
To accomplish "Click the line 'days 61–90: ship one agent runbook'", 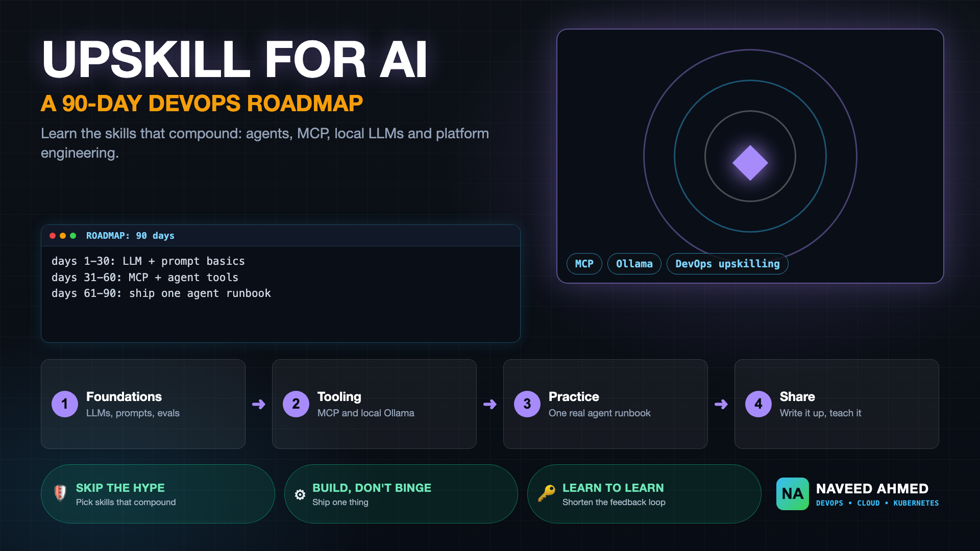I will coord(161,293).
